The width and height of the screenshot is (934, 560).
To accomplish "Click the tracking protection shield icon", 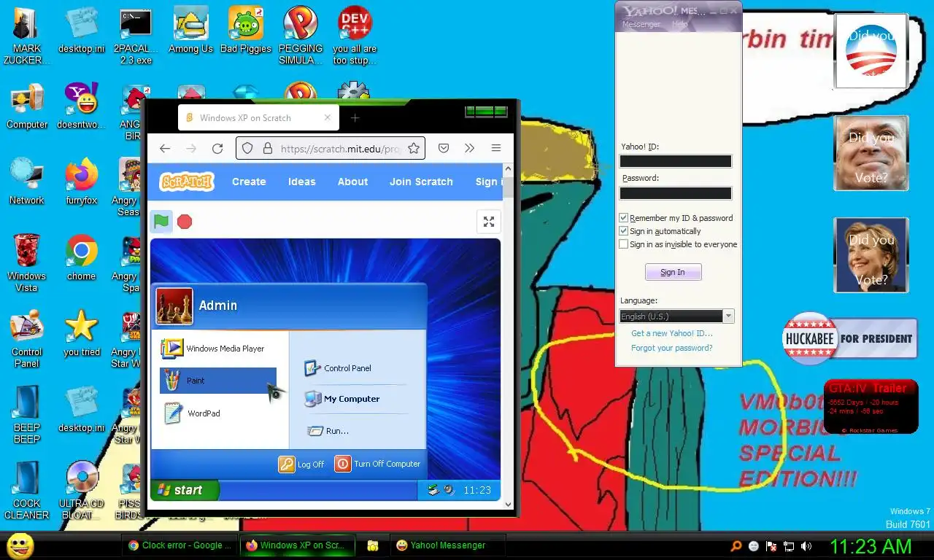I will 247,148.
